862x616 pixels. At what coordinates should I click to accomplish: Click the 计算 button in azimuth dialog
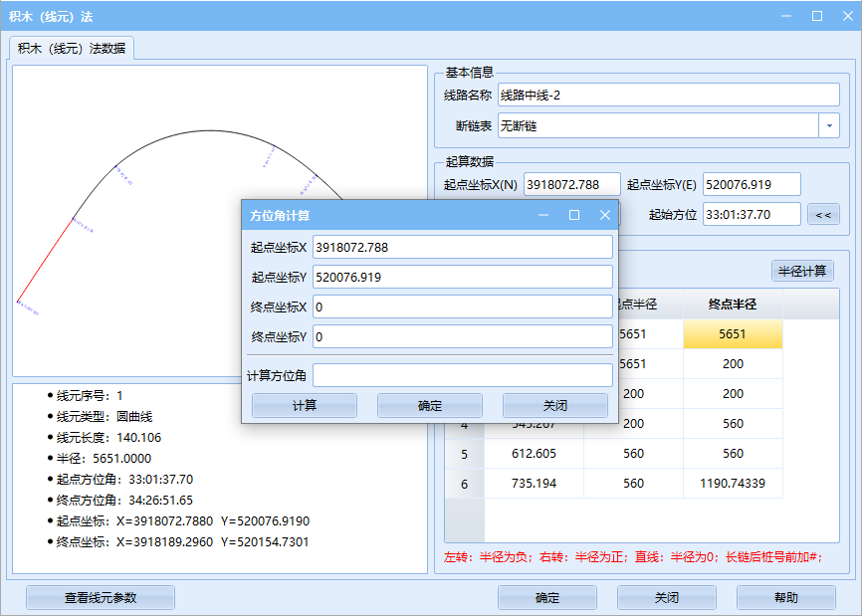coord(304,406)
